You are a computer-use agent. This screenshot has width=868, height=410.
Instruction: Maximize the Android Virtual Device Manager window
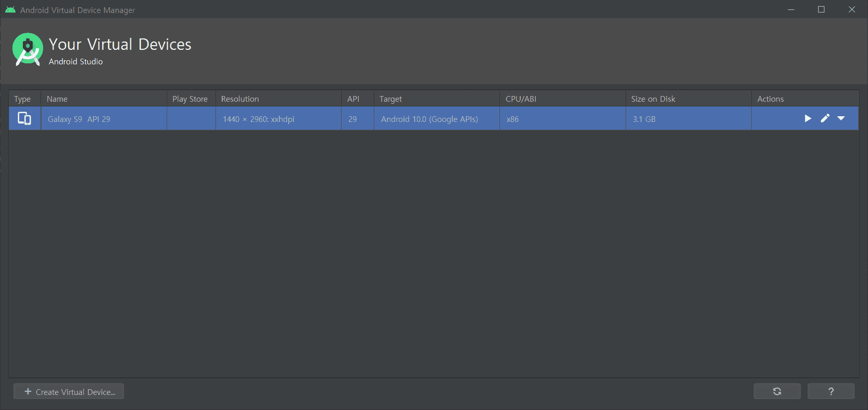pyautogui.click(x=821, y=9)
